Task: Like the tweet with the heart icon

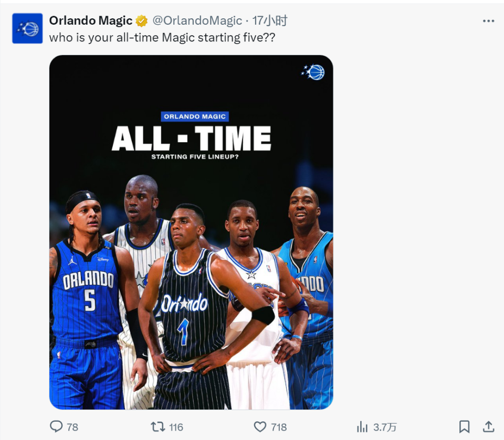Action: pos(260,426)
